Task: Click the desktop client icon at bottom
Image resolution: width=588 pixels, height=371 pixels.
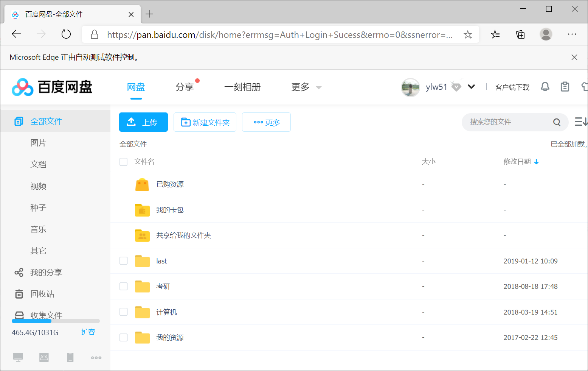Action: click(x=18, y=357)
